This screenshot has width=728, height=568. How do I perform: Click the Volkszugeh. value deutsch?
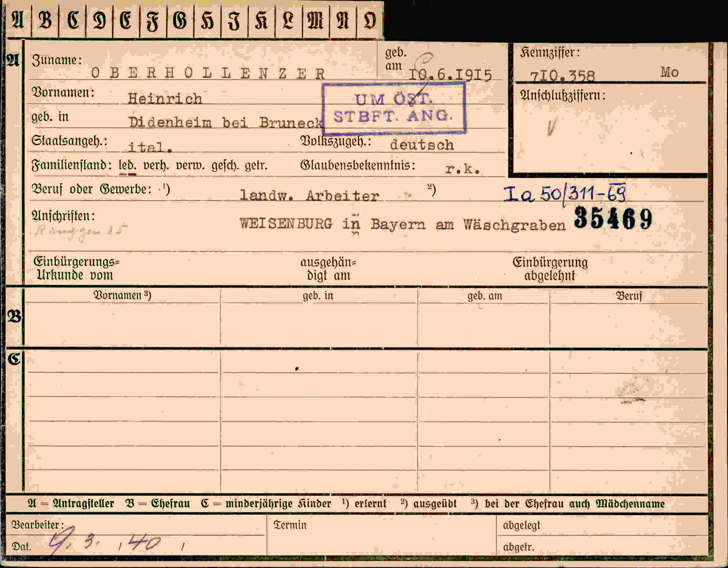(422, 145)
